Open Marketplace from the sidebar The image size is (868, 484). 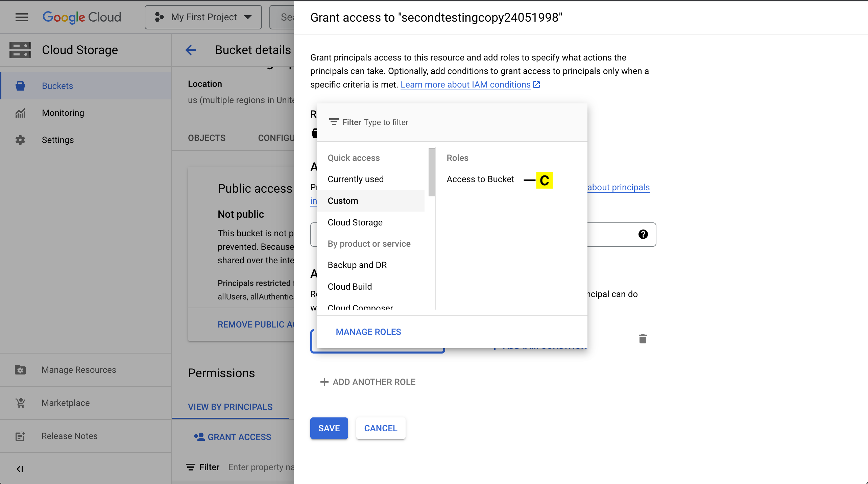66,403
